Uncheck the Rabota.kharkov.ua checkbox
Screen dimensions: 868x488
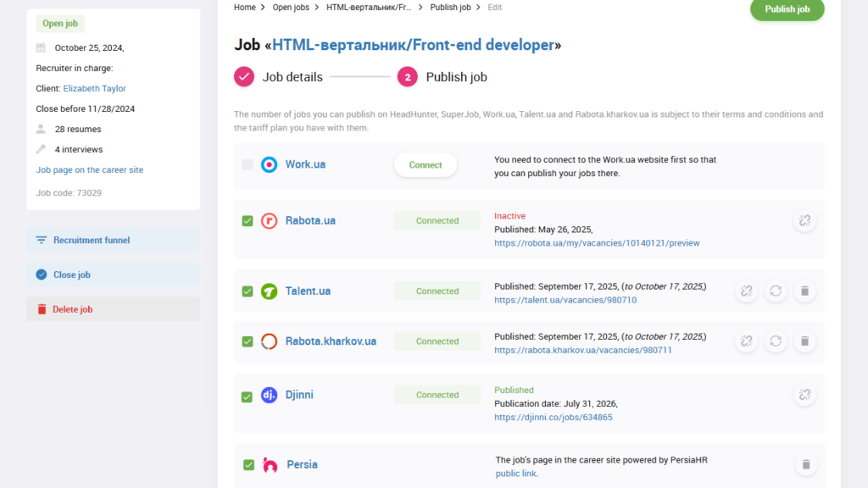pyautogui.click(x=248, y=341)
